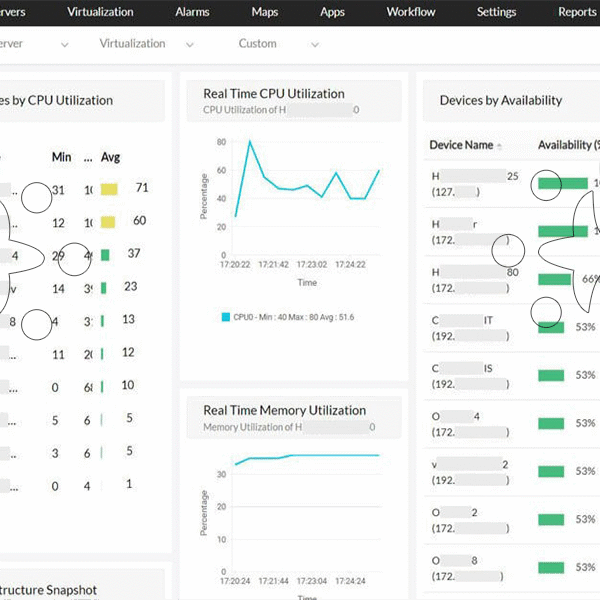Open the Alarms menu
Viewport: 600px width, 600px height.
coord(192,12)
